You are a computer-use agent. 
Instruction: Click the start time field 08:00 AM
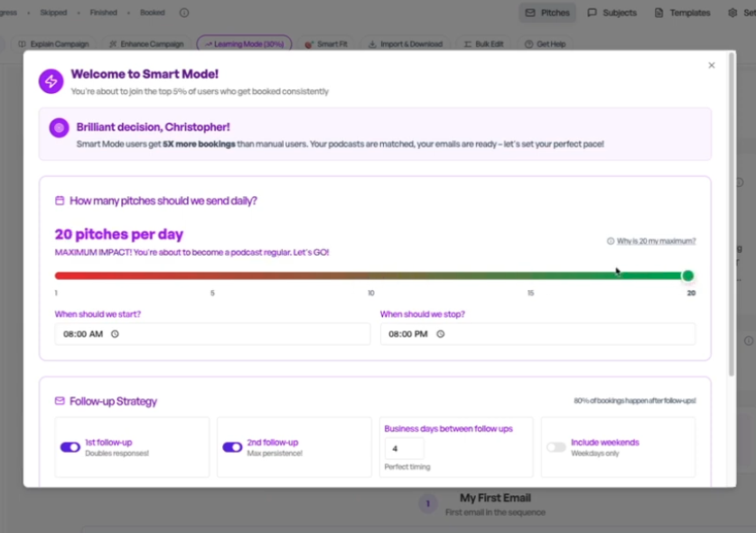pos(212,333)
